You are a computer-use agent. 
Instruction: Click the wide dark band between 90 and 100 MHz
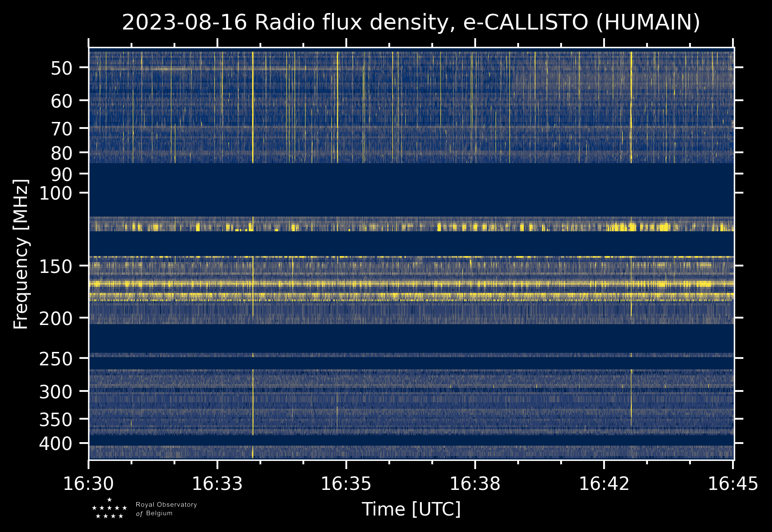[411, 189]
